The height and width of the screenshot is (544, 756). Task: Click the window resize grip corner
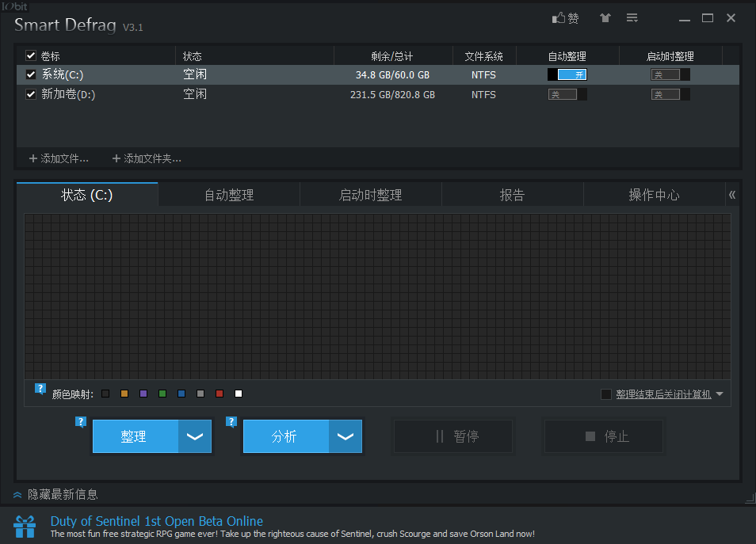pos(750,498)
